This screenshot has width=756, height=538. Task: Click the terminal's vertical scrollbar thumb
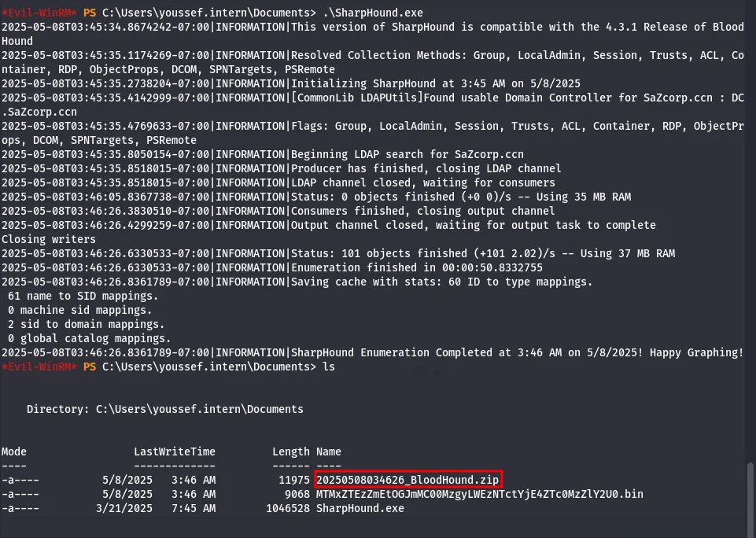tap(750, 492)
